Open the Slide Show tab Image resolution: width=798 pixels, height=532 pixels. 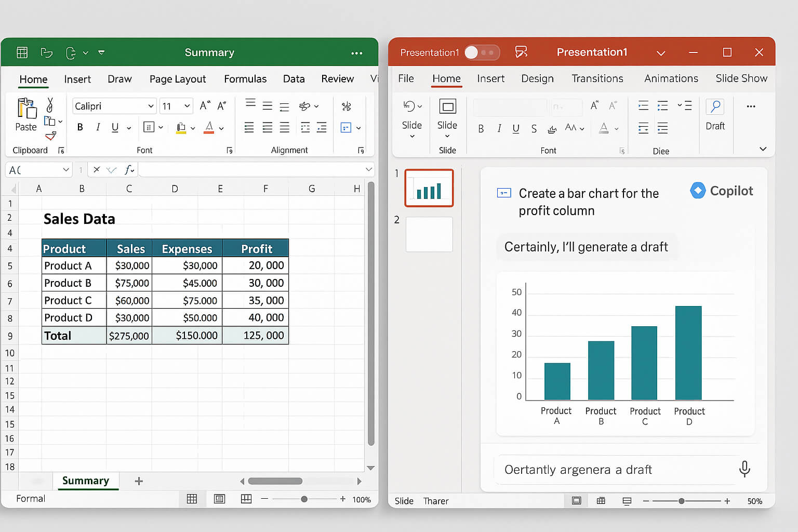(741, 78)
